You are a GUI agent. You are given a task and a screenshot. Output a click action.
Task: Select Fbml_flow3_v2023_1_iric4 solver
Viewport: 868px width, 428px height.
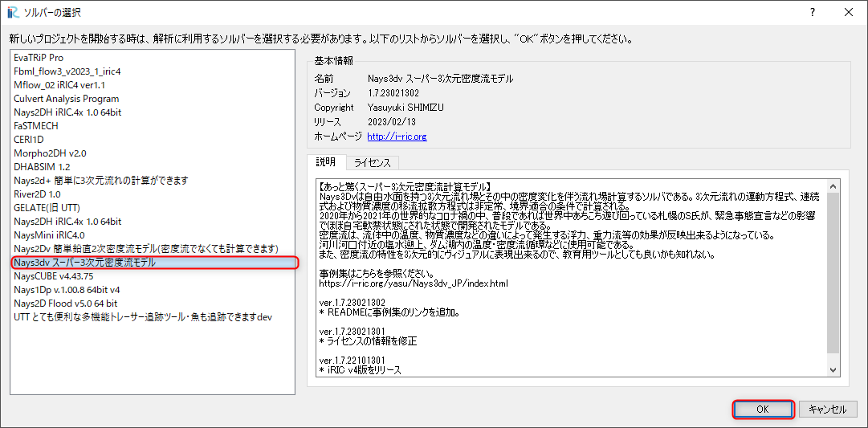(153, 71)
